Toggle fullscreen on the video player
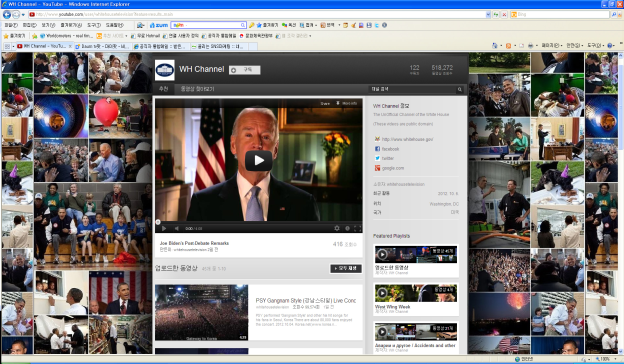 coord(357,228)
